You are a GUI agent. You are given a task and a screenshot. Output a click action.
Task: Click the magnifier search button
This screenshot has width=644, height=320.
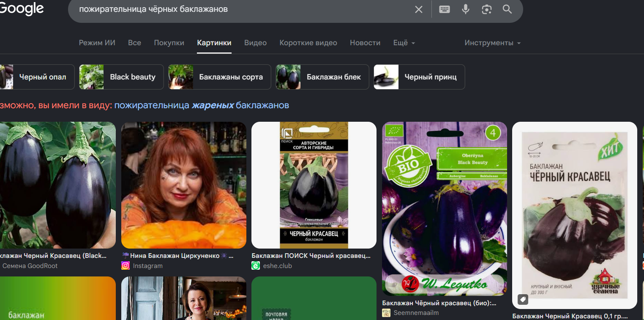pyautogui.click(x=508, y=9)
